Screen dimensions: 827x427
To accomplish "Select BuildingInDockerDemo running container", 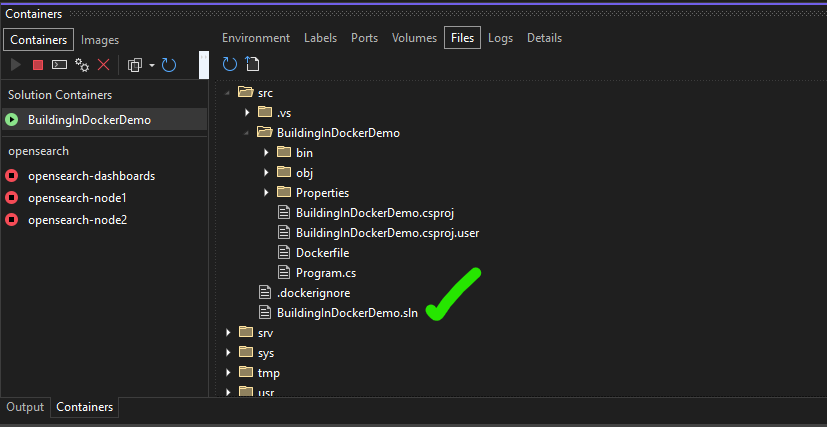I will 104,120.
